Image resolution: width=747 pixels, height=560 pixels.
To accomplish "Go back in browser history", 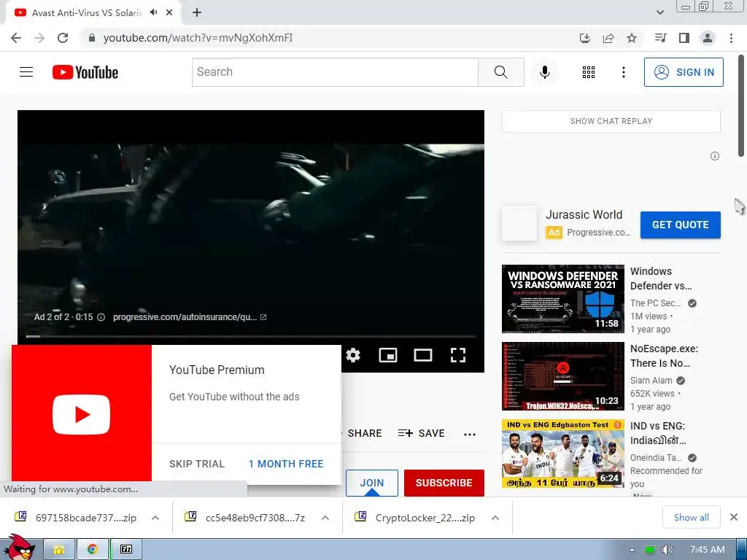I will (16, 38).
